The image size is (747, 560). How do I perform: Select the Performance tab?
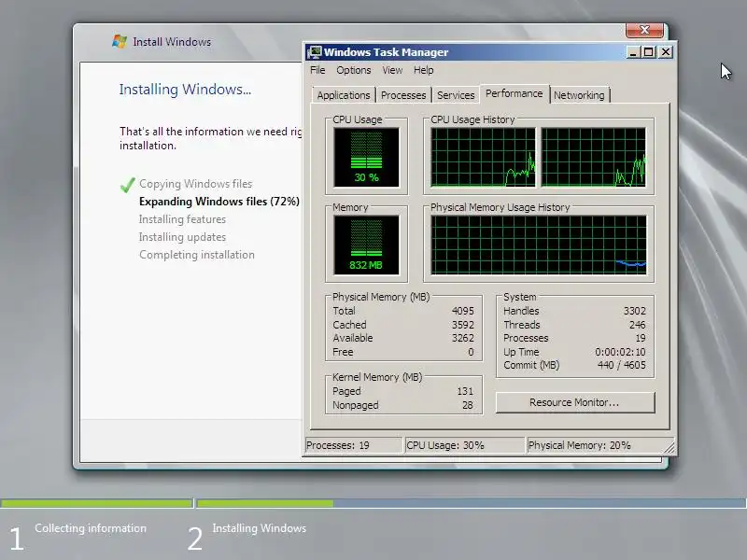click(x=514, y=93)
